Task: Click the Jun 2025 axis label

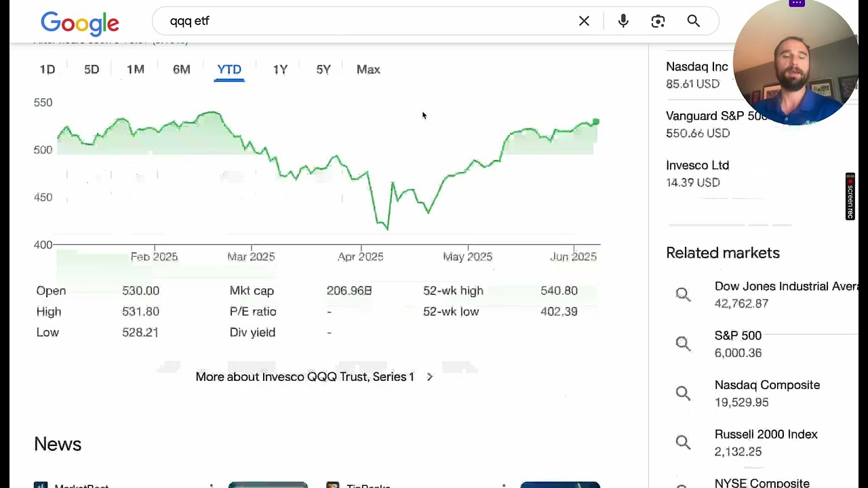Action: (x=574, y=257)
